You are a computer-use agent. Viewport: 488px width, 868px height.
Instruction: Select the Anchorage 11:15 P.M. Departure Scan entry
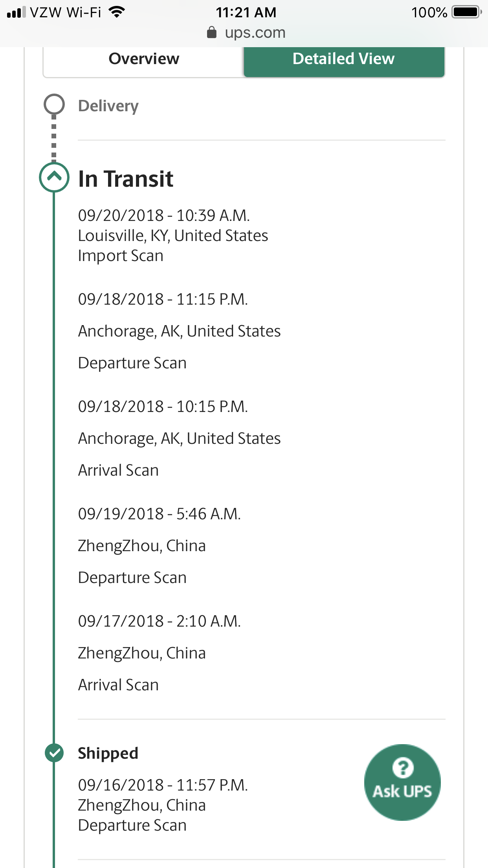point(179,331)
